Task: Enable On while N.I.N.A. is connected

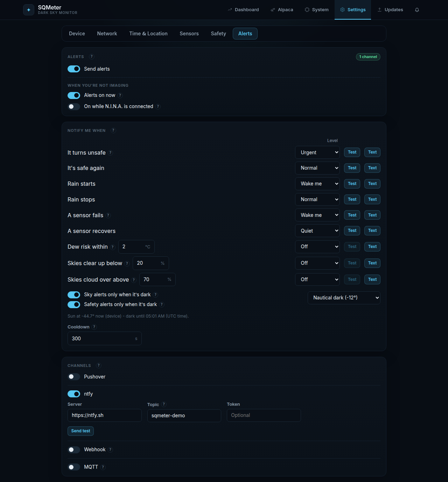Action: coord(74,107)
